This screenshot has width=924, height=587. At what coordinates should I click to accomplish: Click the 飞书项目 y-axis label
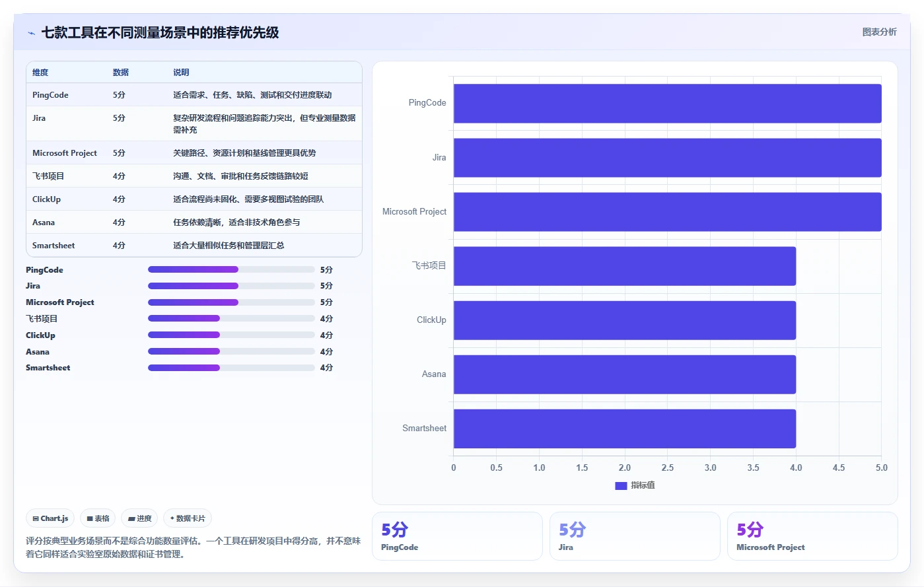[x=429, y=265]
